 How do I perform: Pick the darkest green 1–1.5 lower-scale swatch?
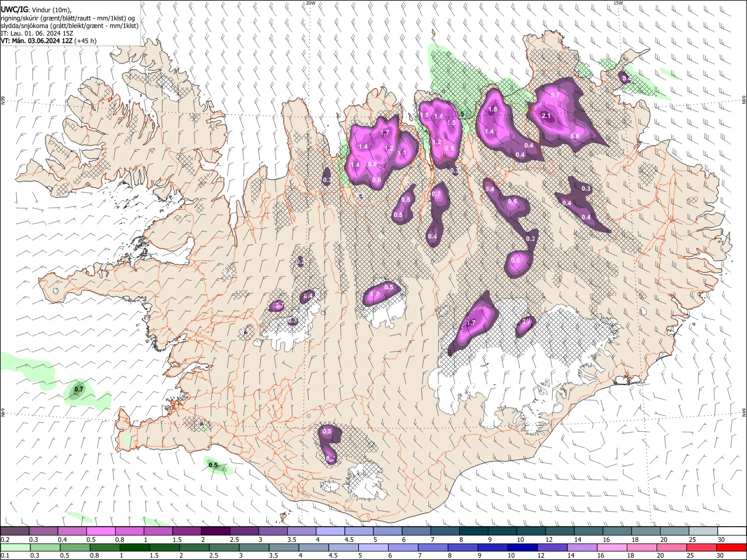point(134,547)
